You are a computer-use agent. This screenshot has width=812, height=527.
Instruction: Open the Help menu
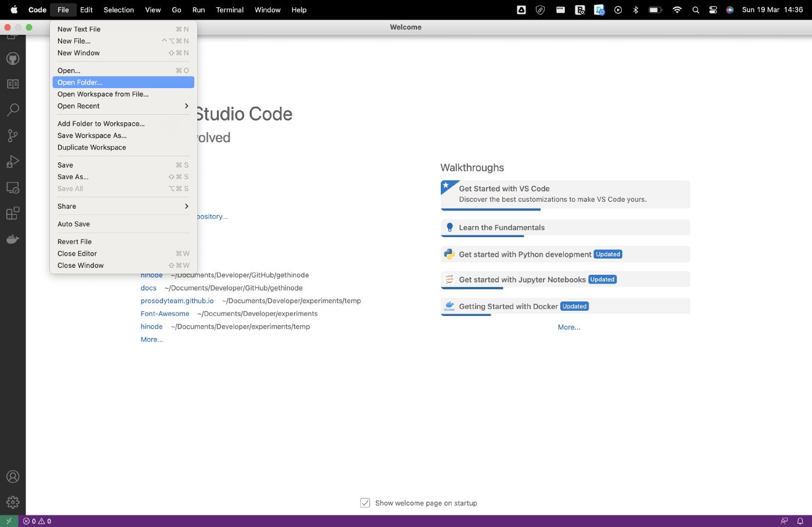point(299,10)
